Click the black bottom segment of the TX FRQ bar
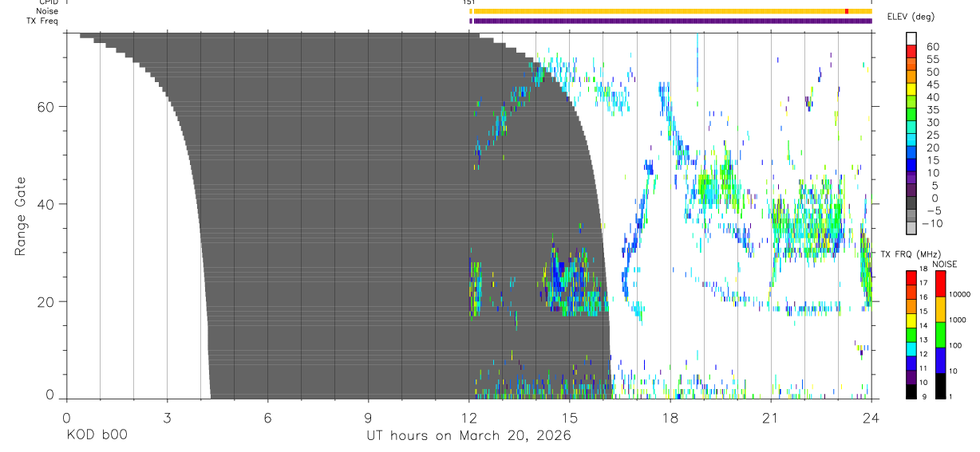 (x=911, y=391)
